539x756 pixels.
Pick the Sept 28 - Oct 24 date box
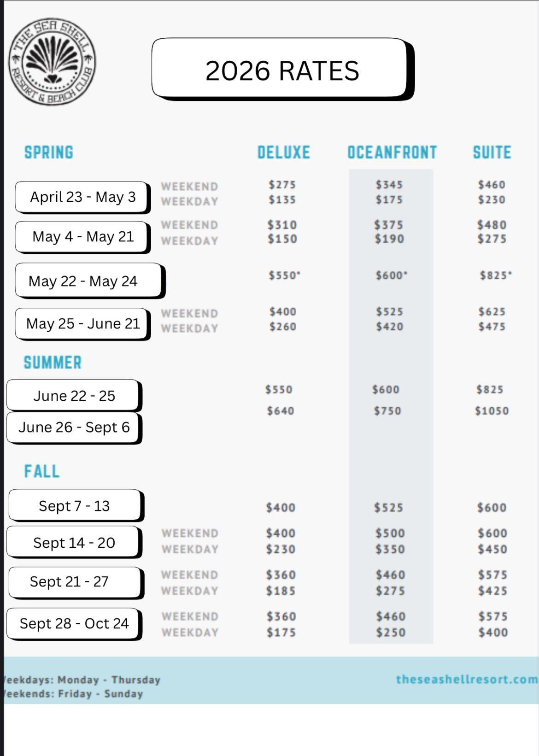coord(74,624)
